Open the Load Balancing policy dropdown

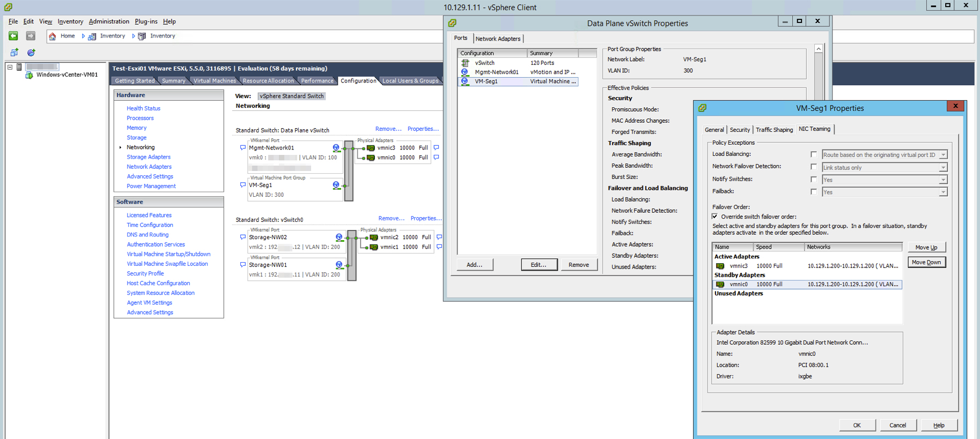pos(942,155)
